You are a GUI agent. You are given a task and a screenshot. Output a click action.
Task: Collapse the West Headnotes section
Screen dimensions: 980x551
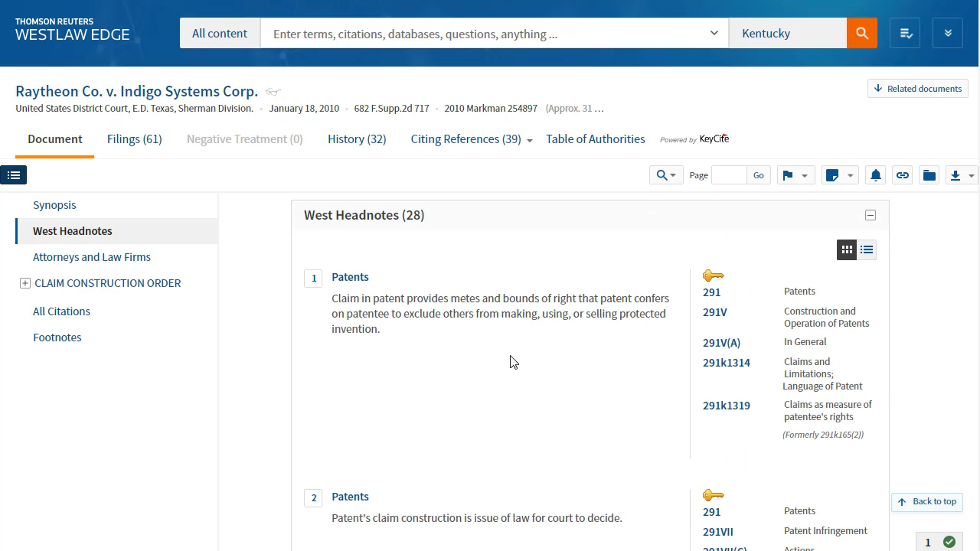(x=871, y=215)
